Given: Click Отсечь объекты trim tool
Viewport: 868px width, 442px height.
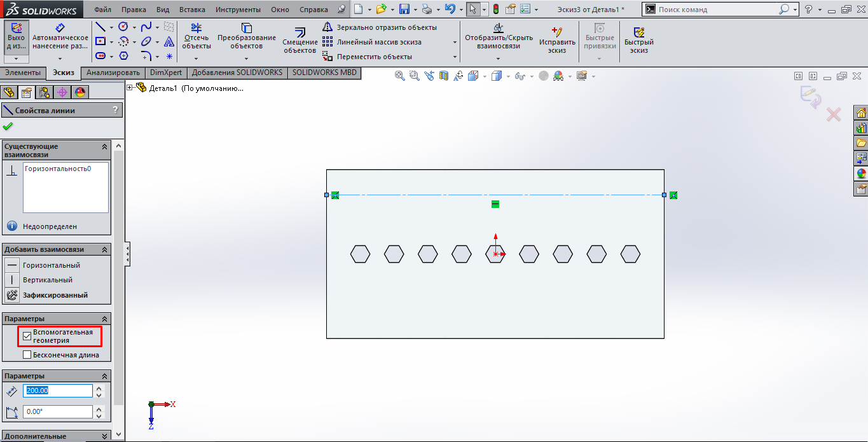Looking at the screenshot, I should tap(196, 36).
